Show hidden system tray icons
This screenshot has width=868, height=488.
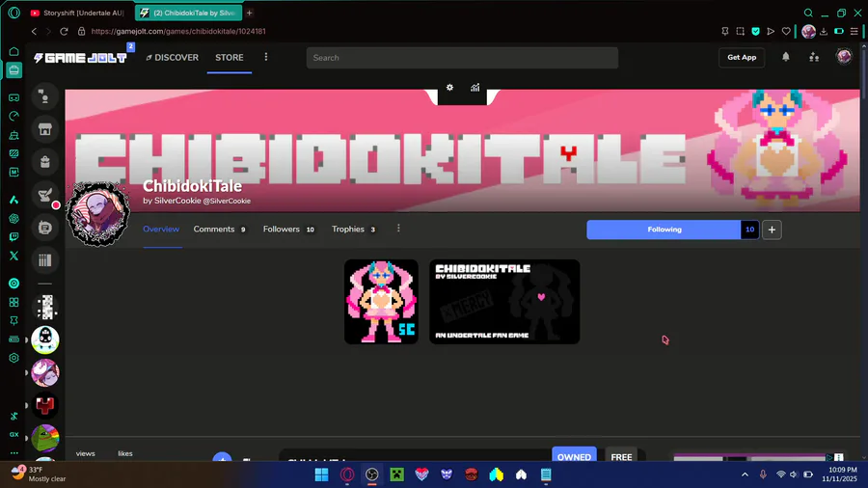click(745, 474)
